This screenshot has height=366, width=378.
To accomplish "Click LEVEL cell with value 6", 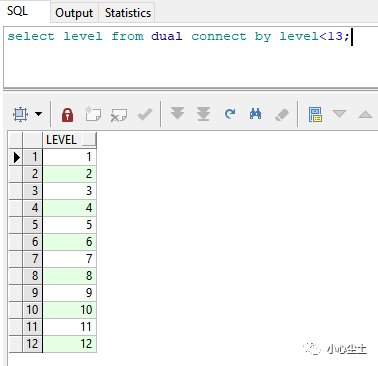I will (70, 242).
